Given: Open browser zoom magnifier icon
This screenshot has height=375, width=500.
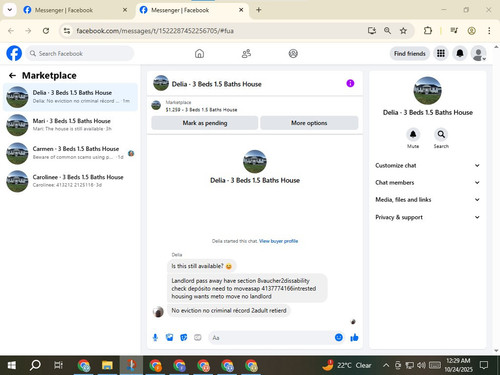Looking at the screenshot, I should point(387,31).
